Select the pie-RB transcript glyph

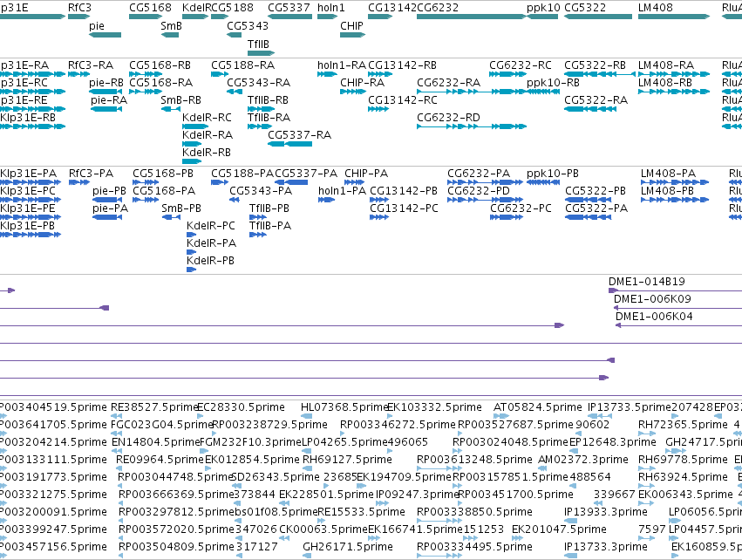pyautogui.click(x=105, y=92)
